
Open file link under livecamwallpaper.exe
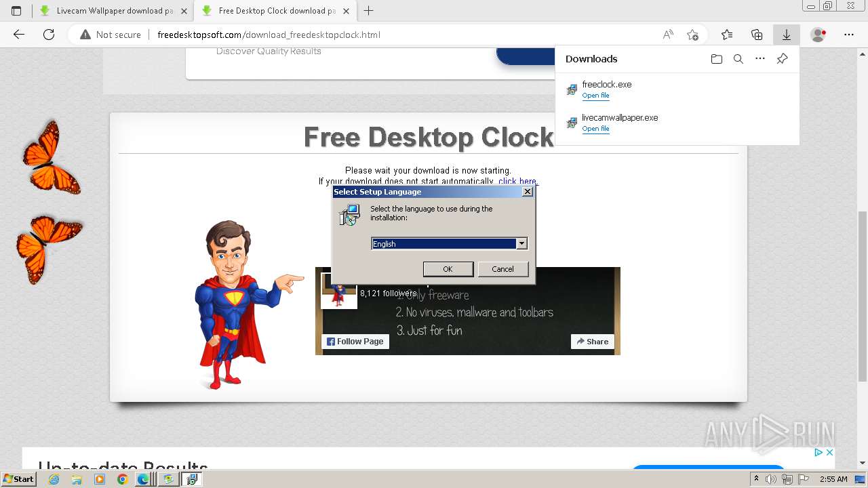(x=595, y=129)
